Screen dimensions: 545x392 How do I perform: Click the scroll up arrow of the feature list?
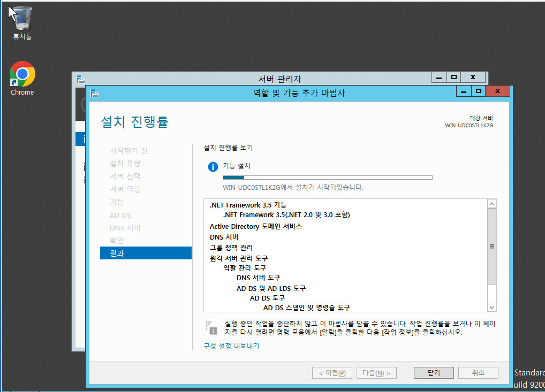coord(491,204)
